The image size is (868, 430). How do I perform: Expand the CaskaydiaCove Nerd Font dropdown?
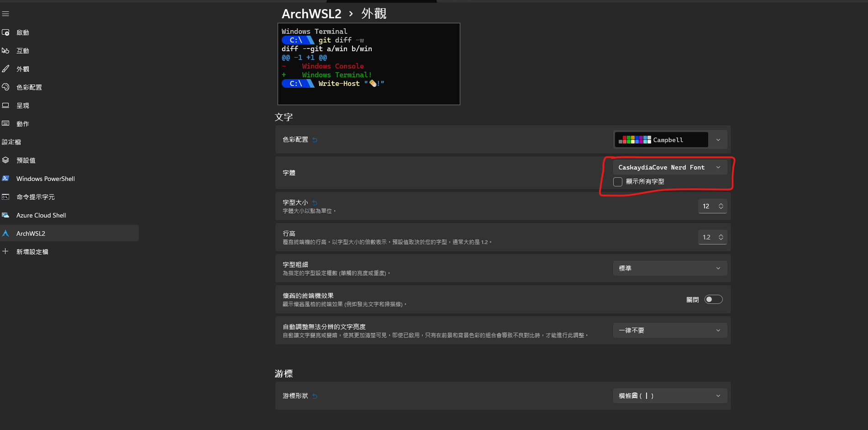coord(669,167)
